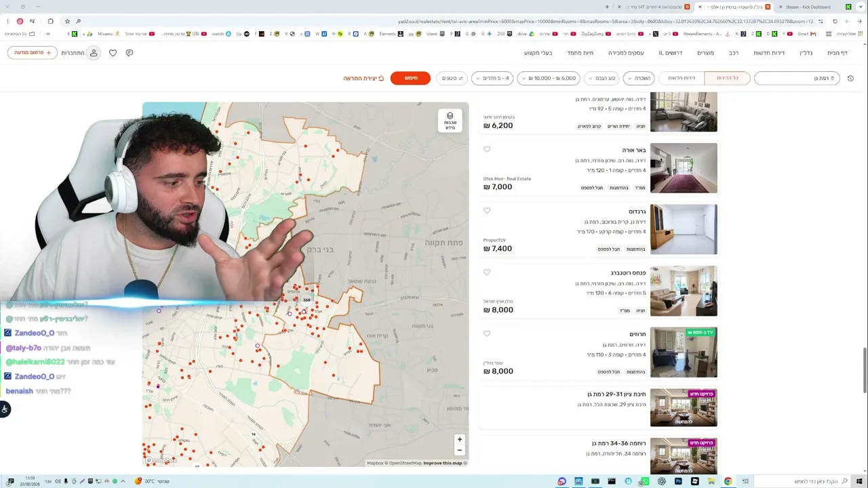This screenshot has height=488, width=868.
Task: Click the user profile avatar icon
Action: pos(94,53)
